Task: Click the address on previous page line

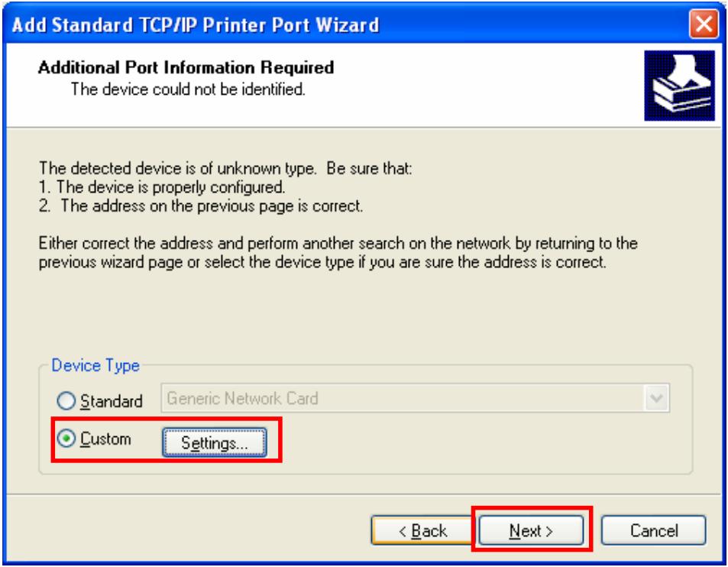Action: click(201, 206)
